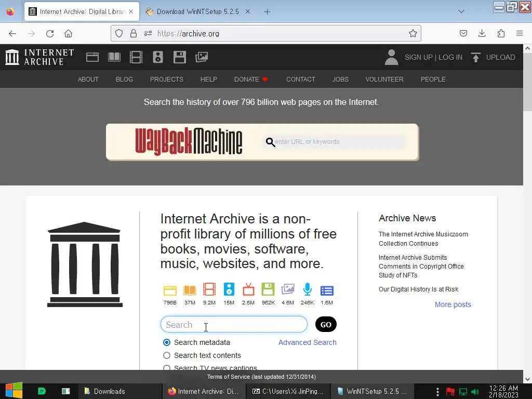
Task: Open PROJECTS in navigation menu
Action: (x=167, y=79)
